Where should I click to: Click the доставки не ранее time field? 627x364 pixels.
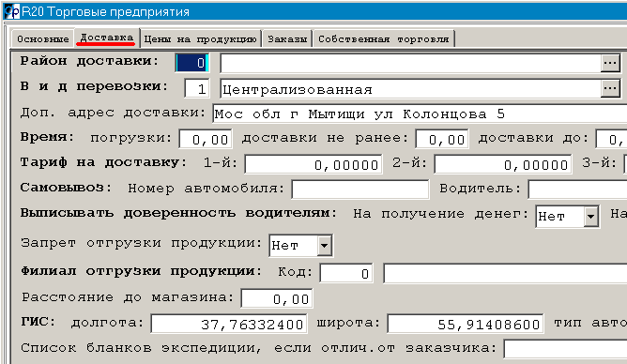point(442,139)
